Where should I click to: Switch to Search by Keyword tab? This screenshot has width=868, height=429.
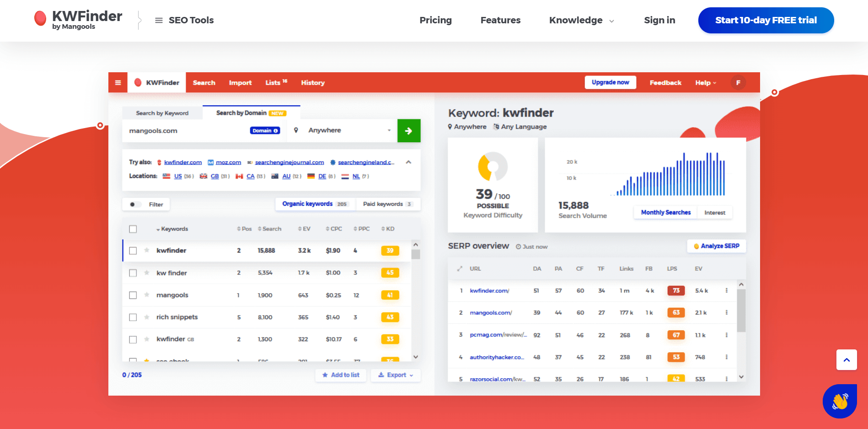pos(162,113)
